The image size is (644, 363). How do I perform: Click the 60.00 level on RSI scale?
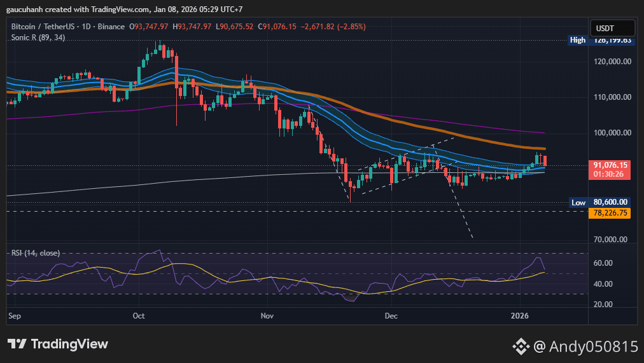(603, 263)
